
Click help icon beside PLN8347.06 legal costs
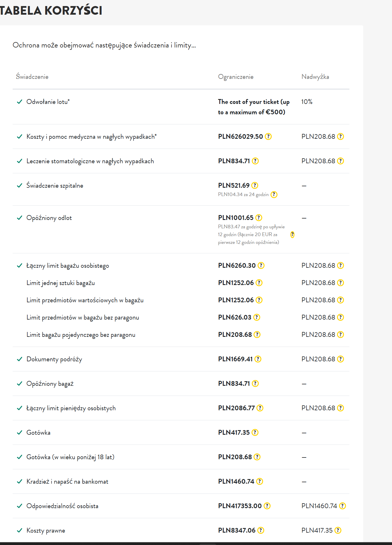(x=260, y=530)
